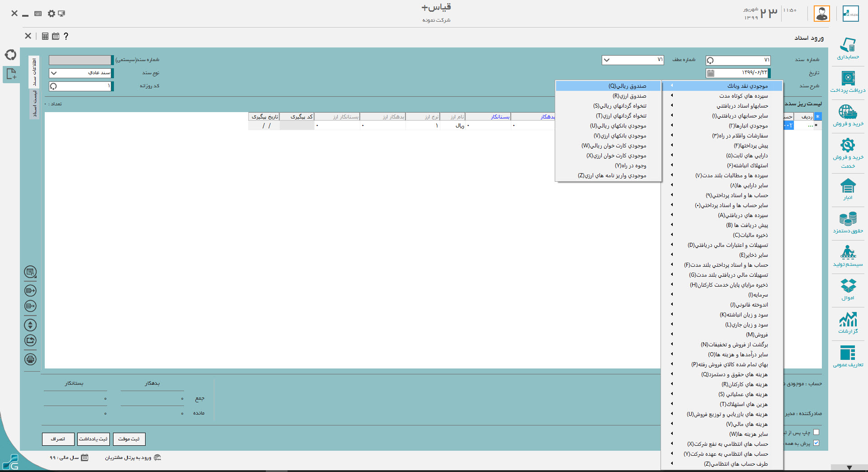868x472 pixels.
Task: Click the on-screen keyboard icon in title bar
Action: 38,14
